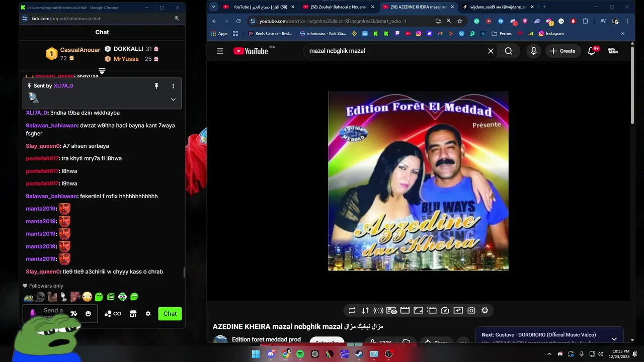Open the YouTube account avatar menu
644x362 pixels.
613,51
